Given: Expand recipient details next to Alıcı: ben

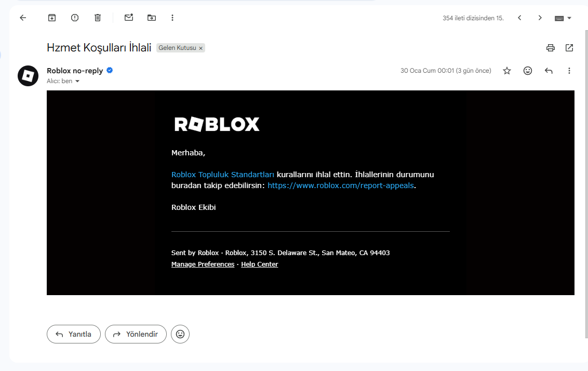Looking at the screenshot, I should coord(77,81).
